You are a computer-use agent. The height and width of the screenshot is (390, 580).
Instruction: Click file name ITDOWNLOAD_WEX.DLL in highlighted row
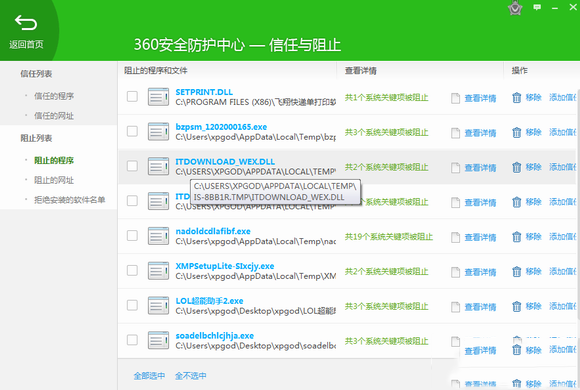click(x=225, y=162)
